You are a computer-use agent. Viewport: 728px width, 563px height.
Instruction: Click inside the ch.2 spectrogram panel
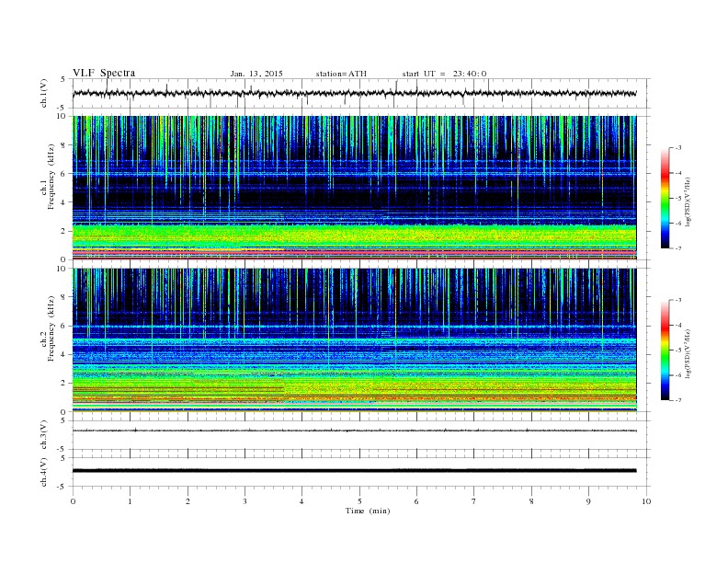pyautogui.click(x=355, y=340)
